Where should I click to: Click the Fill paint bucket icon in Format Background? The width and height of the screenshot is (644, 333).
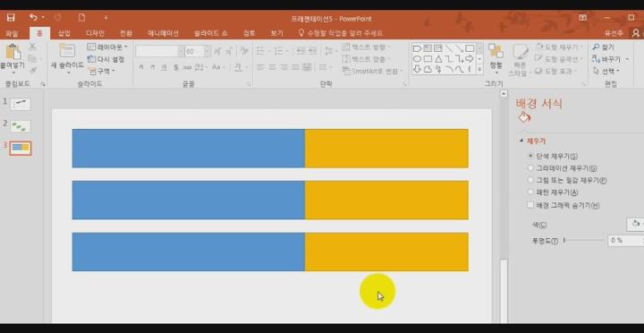(x=523, y=118)
